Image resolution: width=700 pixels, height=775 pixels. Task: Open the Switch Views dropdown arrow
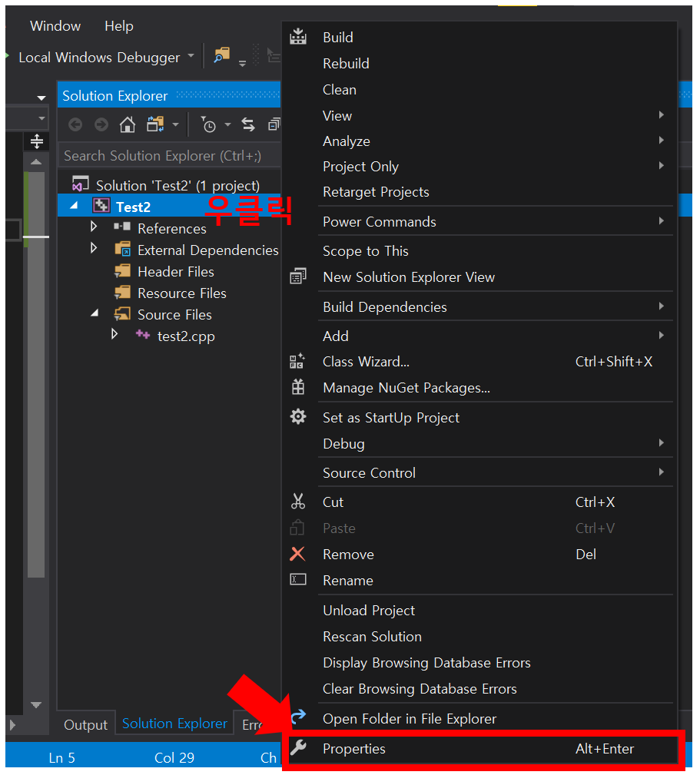coord(175,124)
